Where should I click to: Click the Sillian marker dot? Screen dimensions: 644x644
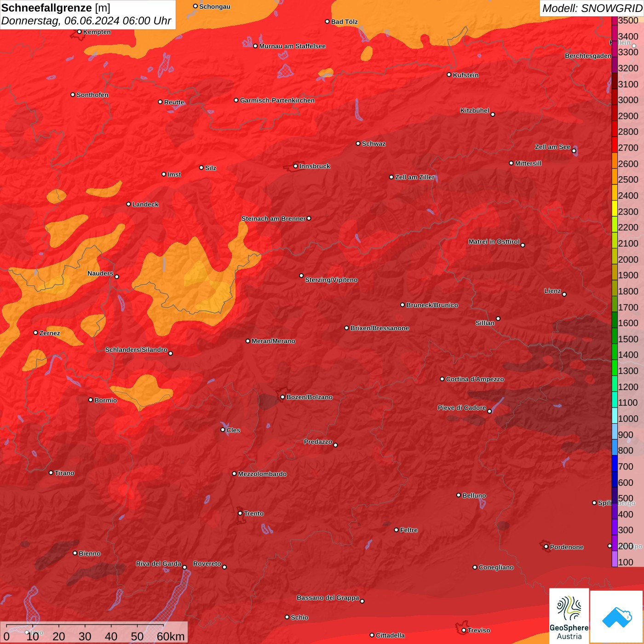pyautogui.click(x=498, y=318)
